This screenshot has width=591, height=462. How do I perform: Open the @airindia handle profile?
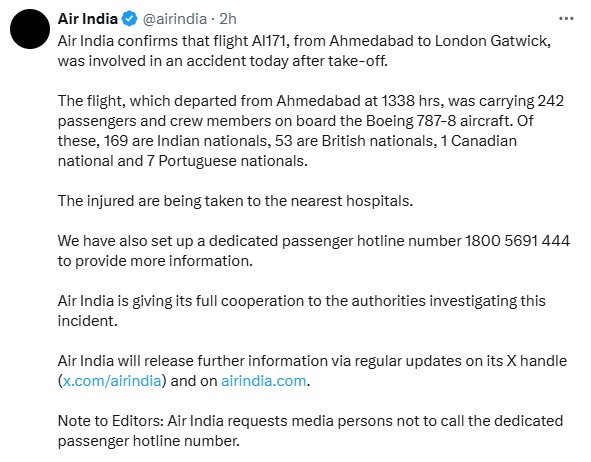(175, 19)
